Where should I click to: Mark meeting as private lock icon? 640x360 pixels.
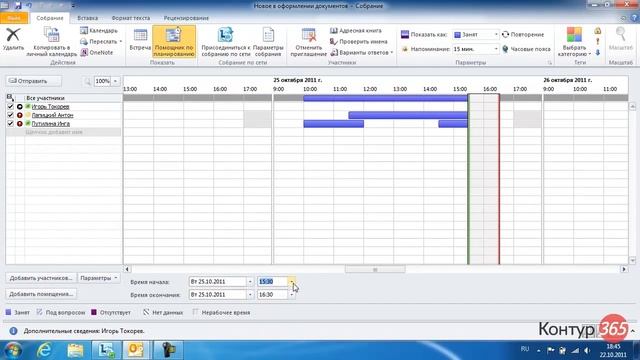(x=598, y=31)
